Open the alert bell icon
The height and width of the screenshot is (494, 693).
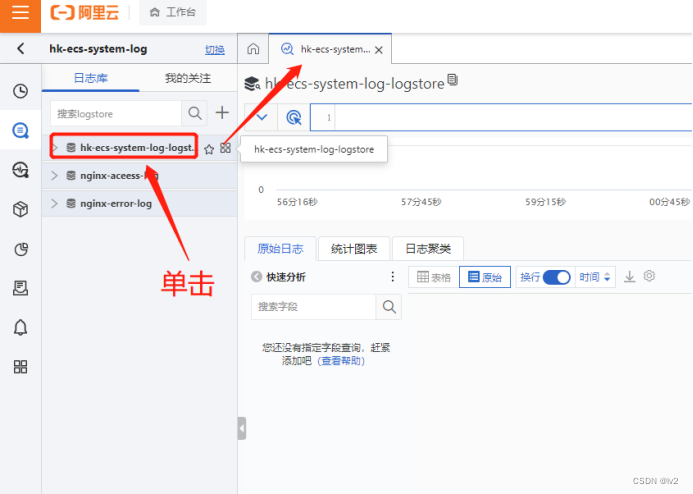(20, 328)
